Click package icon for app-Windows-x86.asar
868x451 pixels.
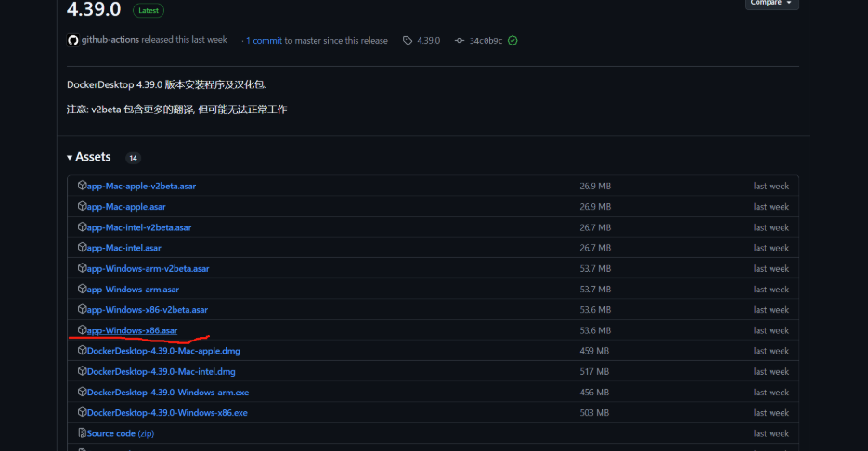click(82, 329)
